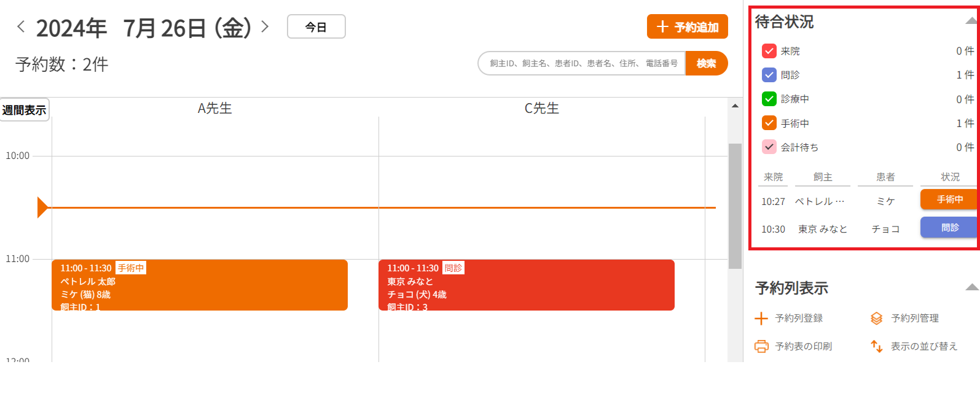Image resolution: width=980 pixels, height=402 pixels.
Task: Switch to 週間表示 view
Action: click(x=25, y=110)
